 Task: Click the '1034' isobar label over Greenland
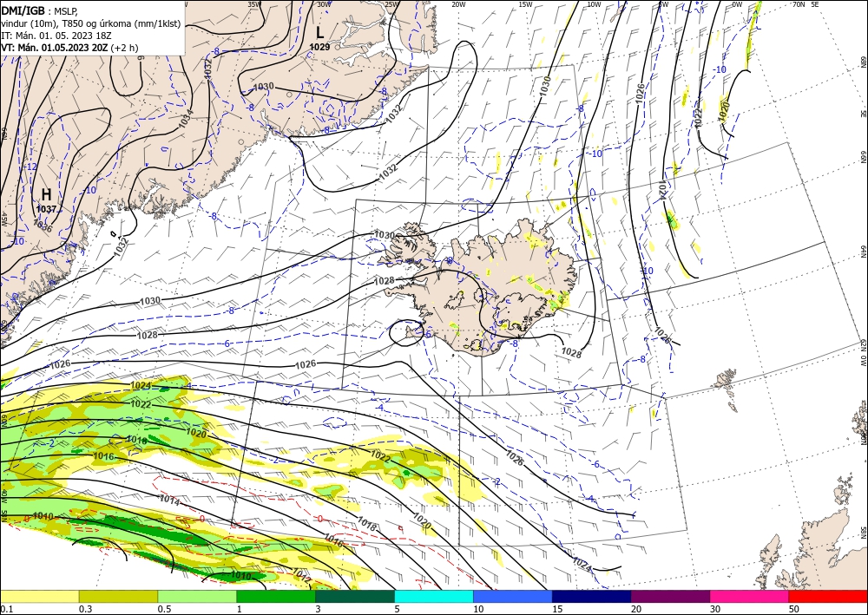point(187,119)
